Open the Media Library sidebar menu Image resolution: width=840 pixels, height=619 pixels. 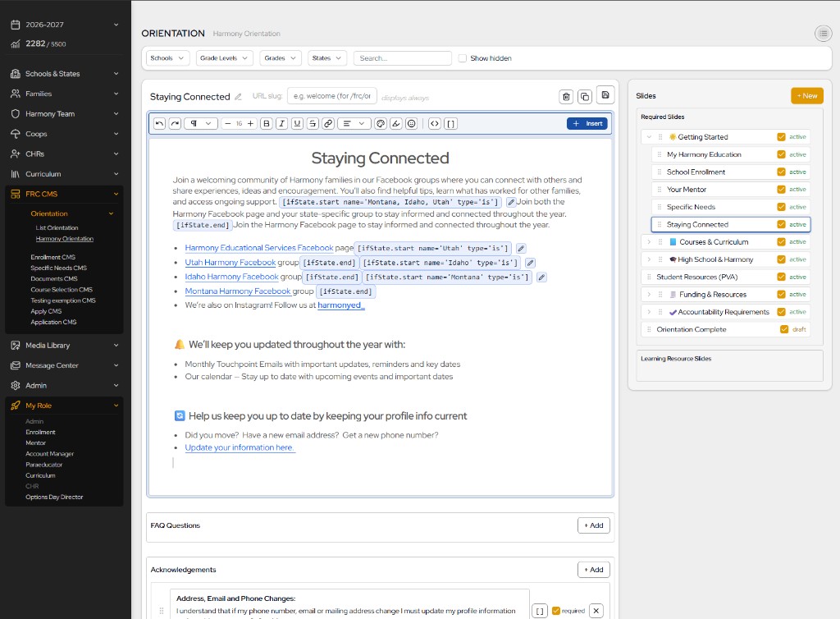[64, 345]
